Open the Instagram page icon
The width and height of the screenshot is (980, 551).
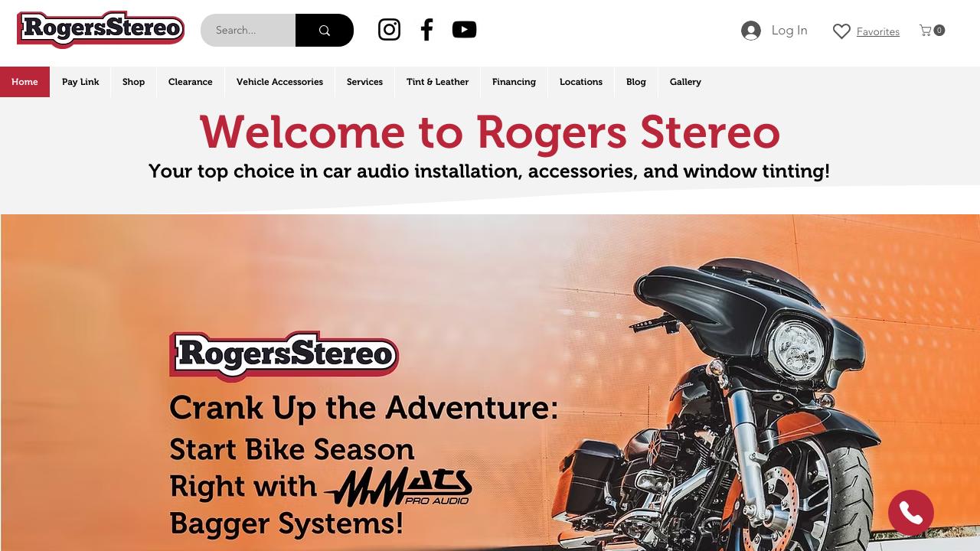[389, 30]
